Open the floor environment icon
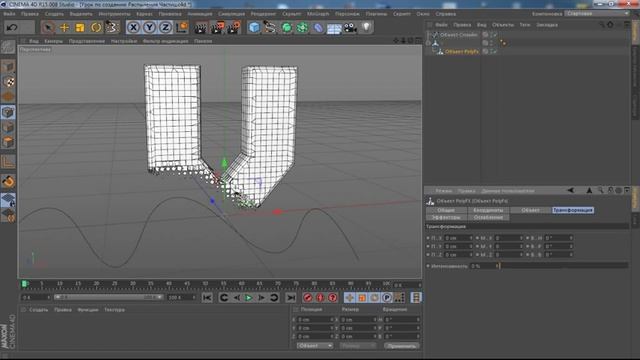Screen dimensions: 640x360 [x=334, y=28]
